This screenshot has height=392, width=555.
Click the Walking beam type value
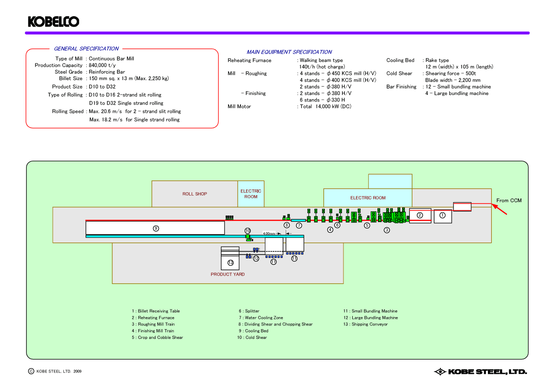pos(322,61)
